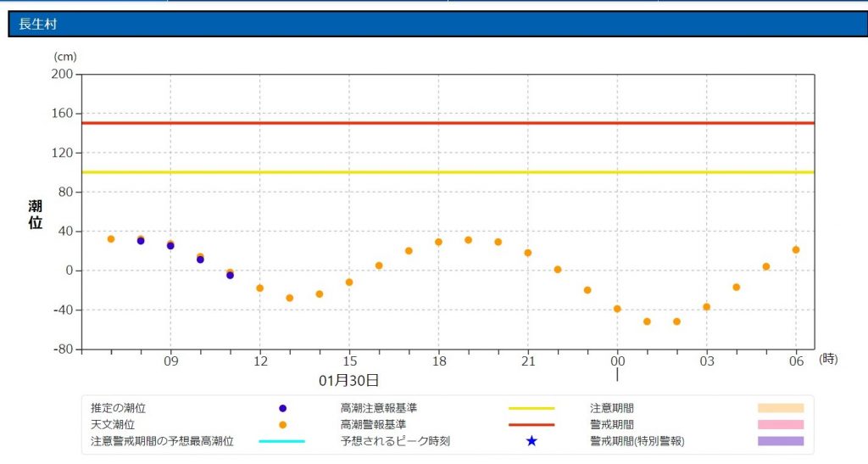
Task: Click the 天文潮位 legend label
Action: [113, 425]
